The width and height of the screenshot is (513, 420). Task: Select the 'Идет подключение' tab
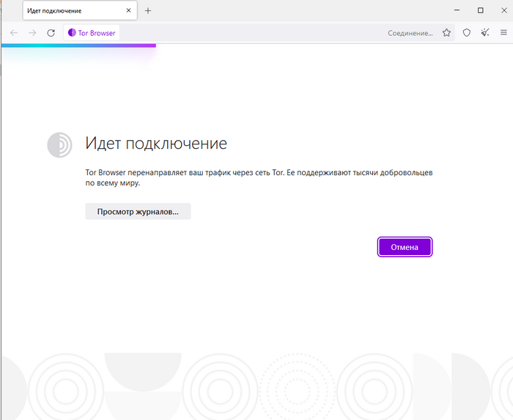point(80,10)
